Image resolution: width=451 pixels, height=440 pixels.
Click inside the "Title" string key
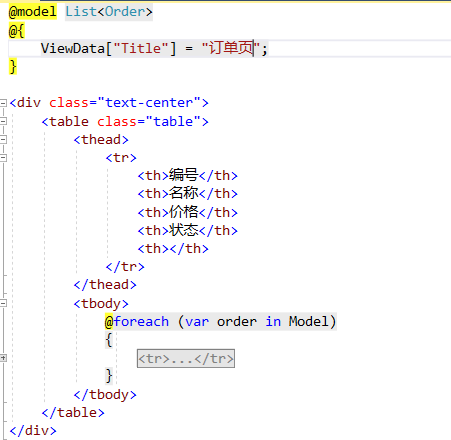141,48
